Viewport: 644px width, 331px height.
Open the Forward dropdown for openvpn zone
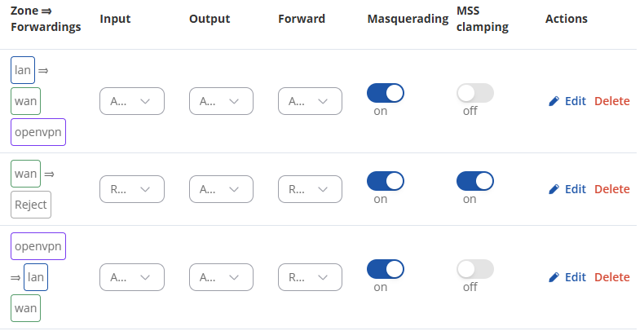pyautogui.click(x=310, y=277)
